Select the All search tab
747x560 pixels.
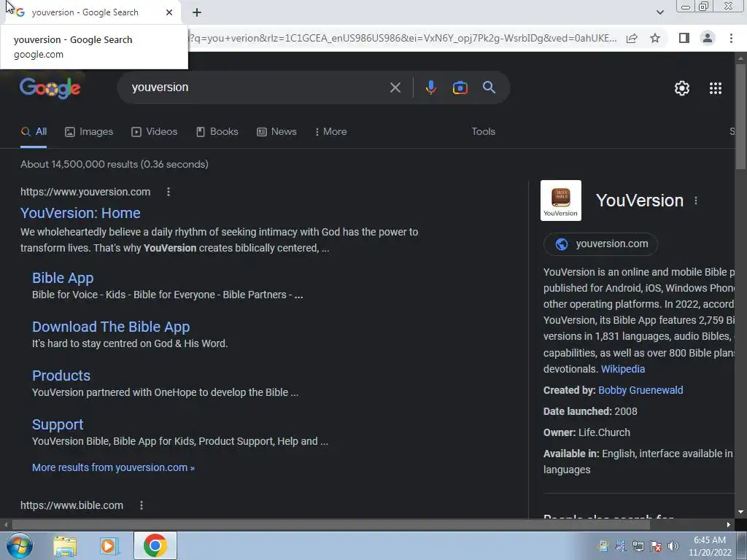[34, 132]
